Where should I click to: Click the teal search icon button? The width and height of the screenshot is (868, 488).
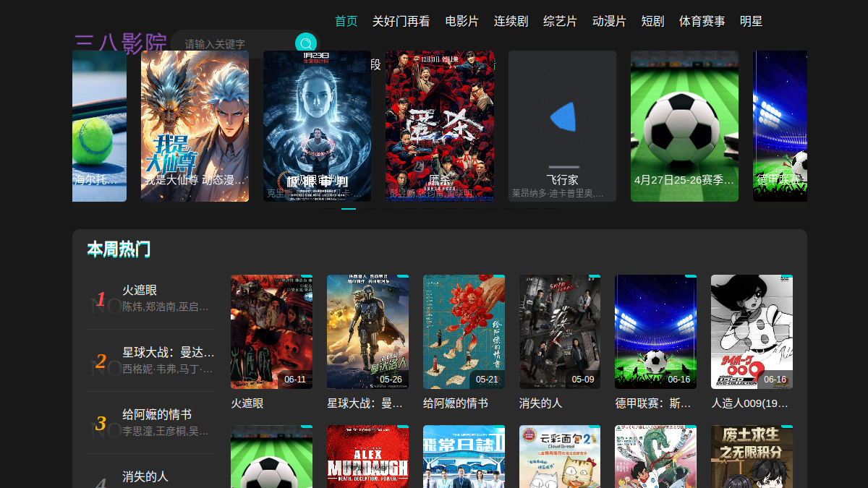pos(306,43)
